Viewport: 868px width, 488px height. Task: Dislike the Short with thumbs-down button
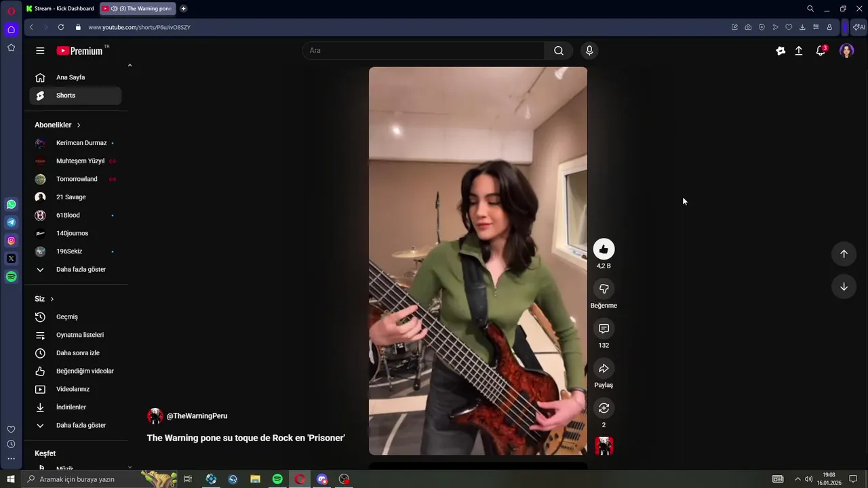pos(604,289)
